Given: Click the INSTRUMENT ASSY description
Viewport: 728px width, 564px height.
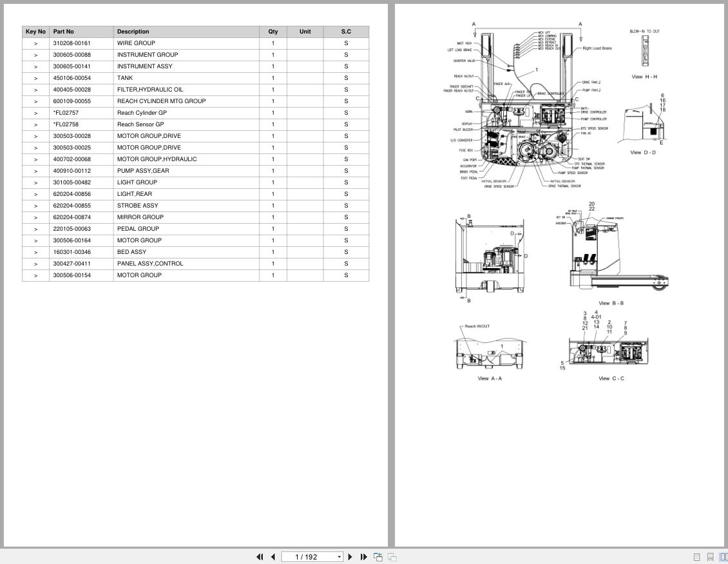Looking at the screenshot, I should tap(145, 66).
